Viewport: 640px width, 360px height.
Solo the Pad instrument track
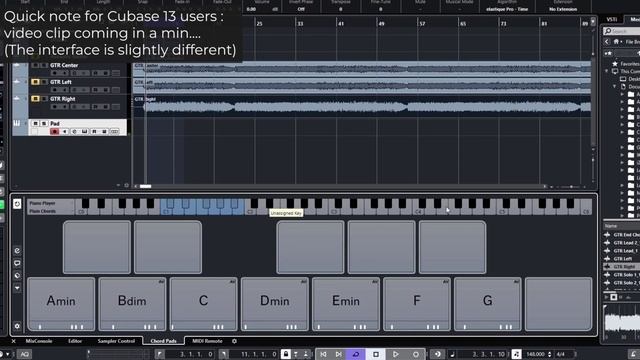pos(44,123)
